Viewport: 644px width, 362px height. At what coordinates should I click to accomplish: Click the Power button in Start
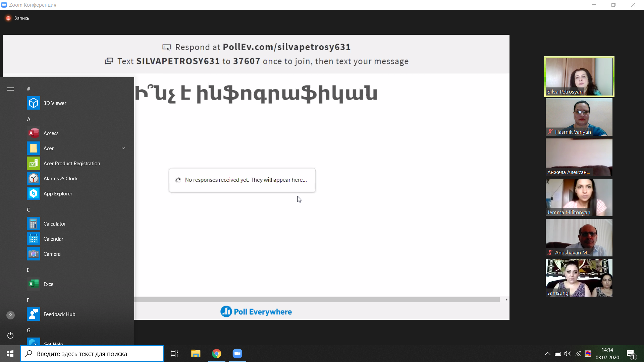coord(10,335)
